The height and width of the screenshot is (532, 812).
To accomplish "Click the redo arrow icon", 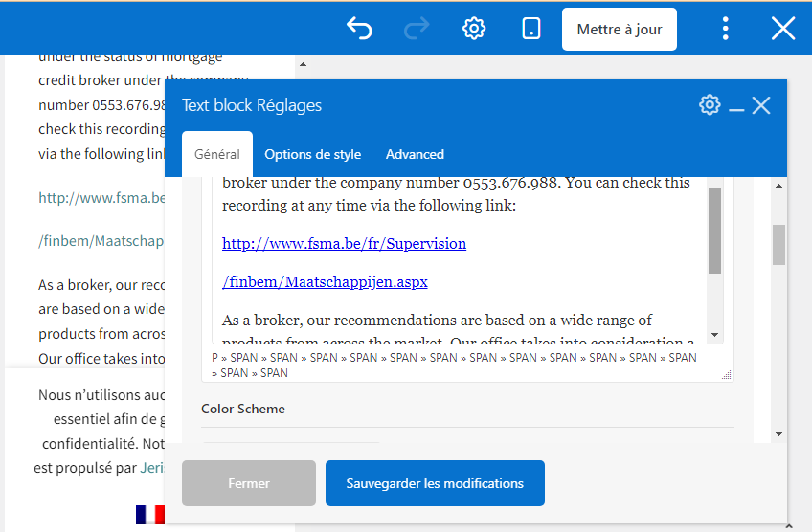I will 417,29.
